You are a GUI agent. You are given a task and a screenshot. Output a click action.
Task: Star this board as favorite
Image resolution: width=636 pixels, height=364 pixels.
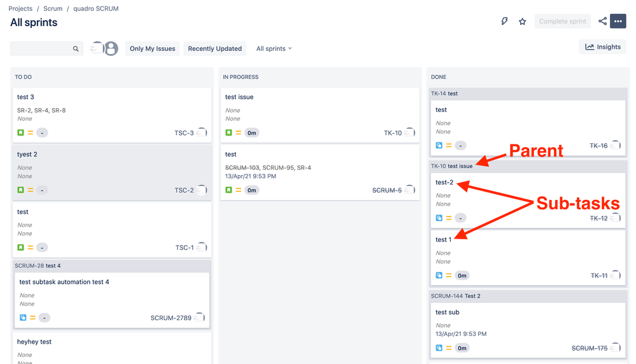523,22
